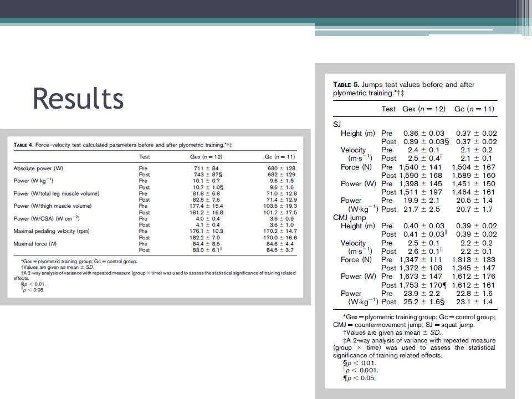The width and height of the screenshot is (532, 399).
Task: Select the value "1,504 ± 167"
Action: pyautogui.click(x=474, y=167)
